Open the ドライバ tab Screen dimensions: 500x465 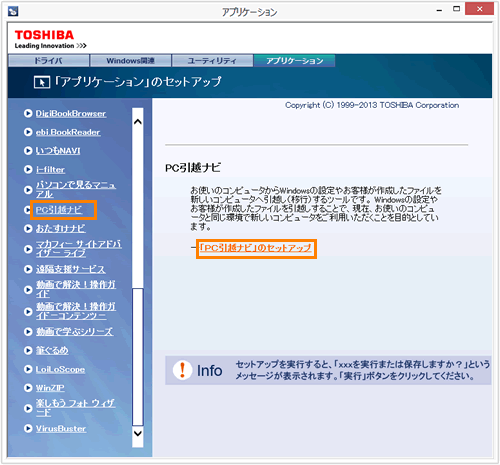click(49, 61)
